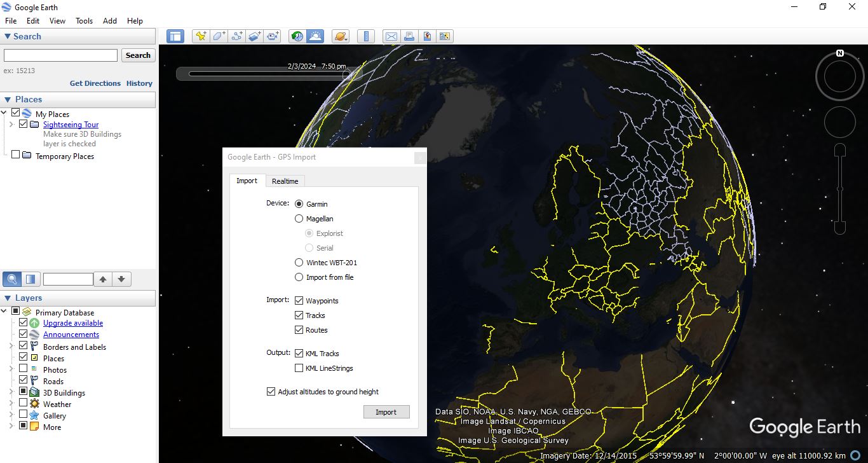Click the Weather layer sun icon
Viewport: 868px width, 463px height.
34,404
